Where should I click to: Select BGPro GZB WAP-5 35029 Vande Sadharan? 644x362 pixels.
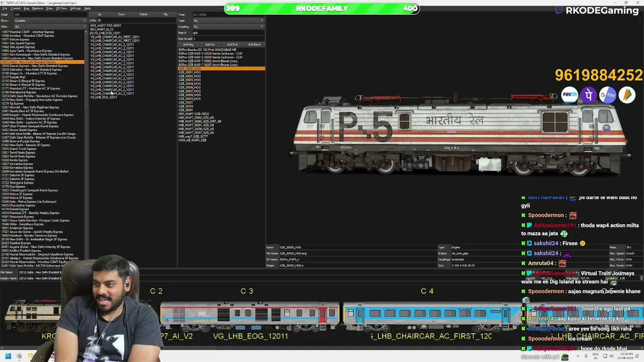221,53
